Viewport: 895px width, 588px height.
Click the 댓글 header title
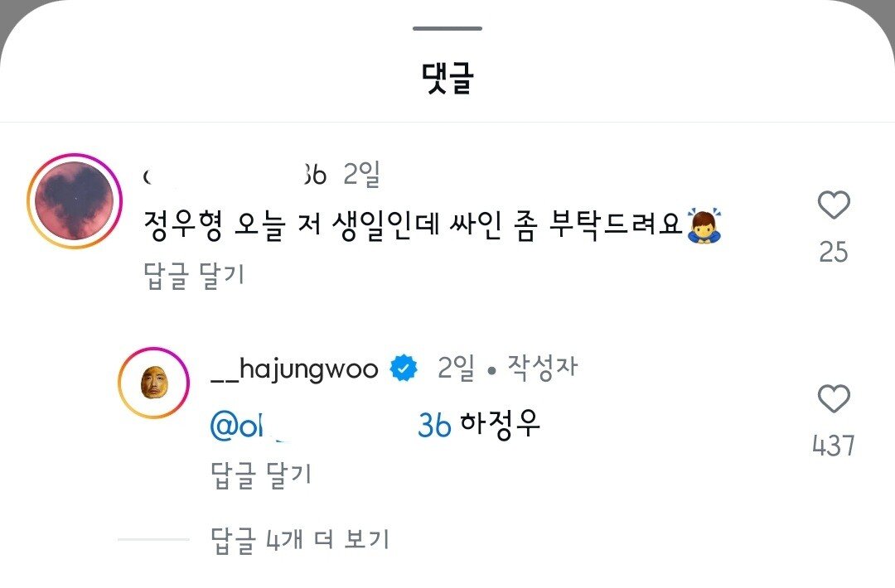click(x=447, y=78)
